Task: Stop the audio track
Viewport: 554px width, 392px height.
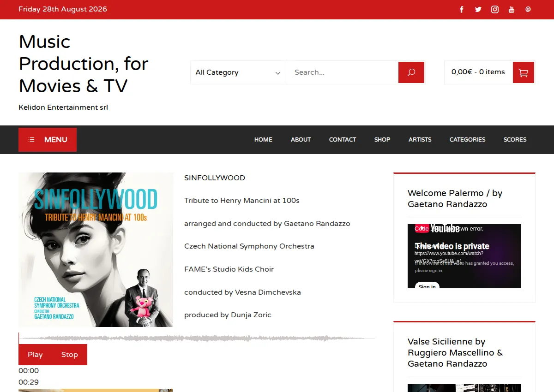Action: click(70, 355)
